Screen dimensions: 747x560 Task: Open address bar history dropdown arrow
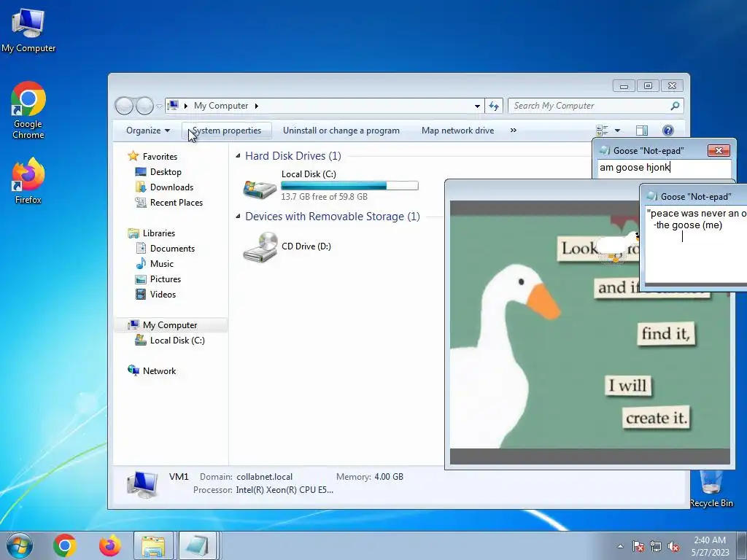pos(477,106)
